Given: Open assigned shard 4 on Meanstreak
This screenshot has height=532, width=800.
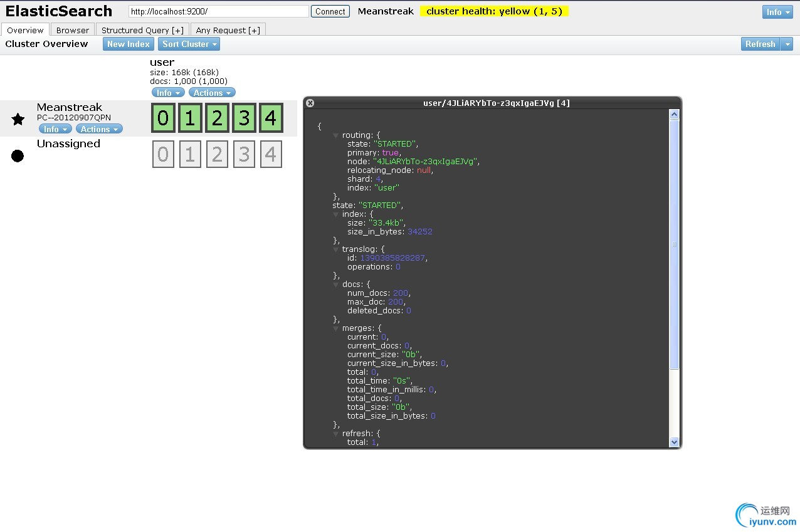Looking at the screenshot, I should point(271,118).
